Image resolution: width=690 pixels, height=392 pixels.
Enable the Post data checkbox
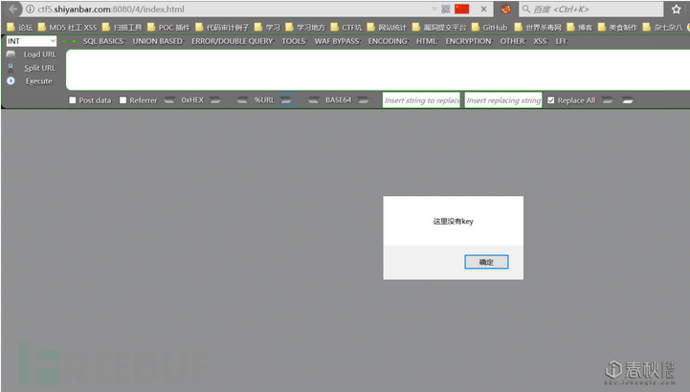(73, 100)
